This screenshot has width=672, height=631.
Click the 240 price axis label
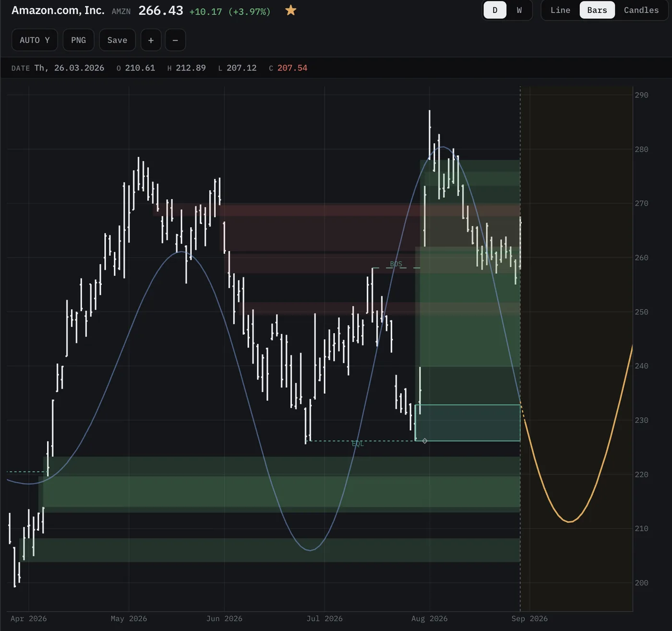641,366
